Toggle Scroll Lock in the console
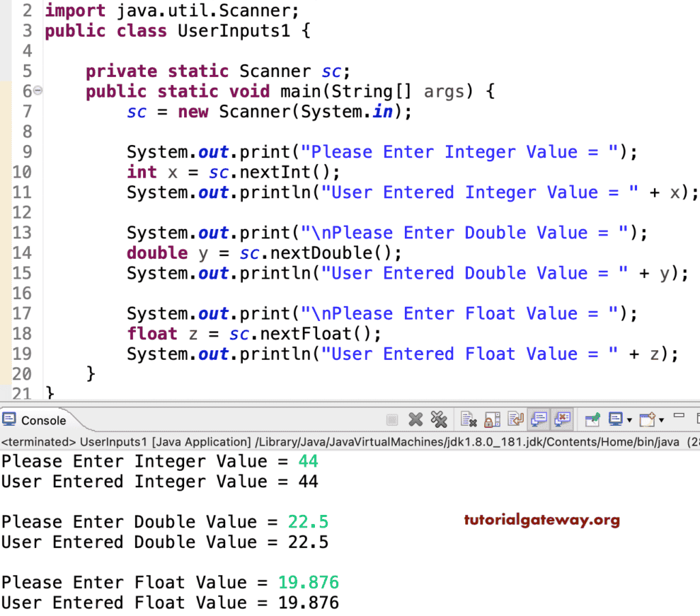 pos(491,419)
